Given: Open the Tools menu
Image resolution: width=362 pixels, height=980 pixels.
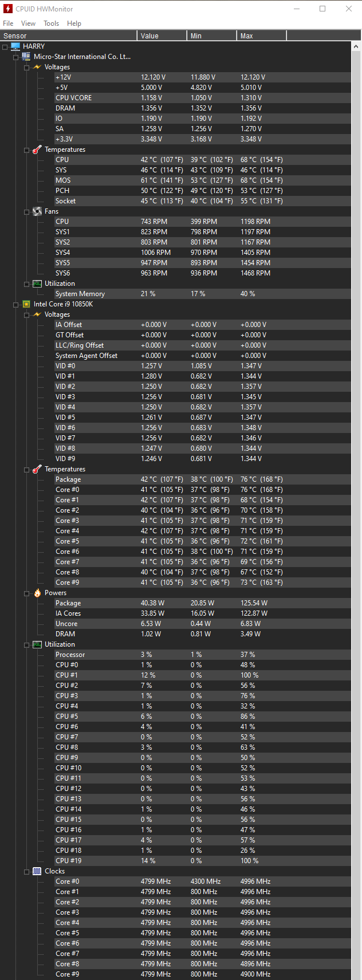Looking at the screenshot, I should coord(52,23).
